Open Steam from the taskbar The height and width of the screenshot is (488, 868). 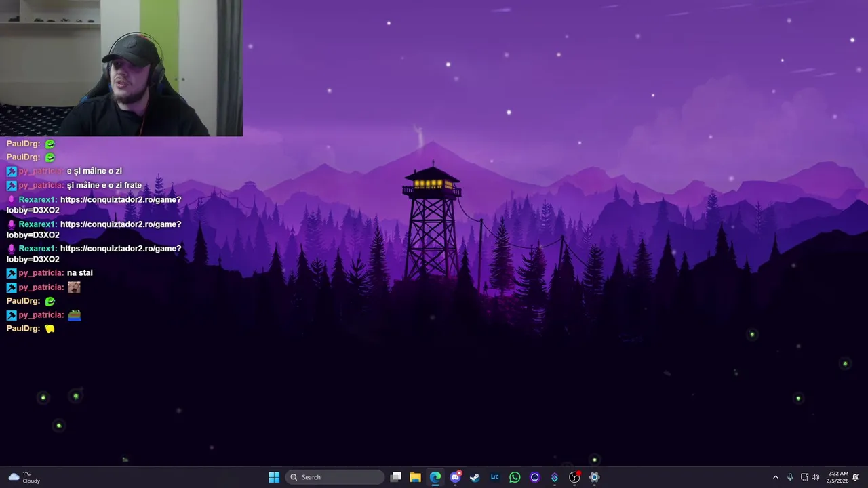(x=475, y=477)
